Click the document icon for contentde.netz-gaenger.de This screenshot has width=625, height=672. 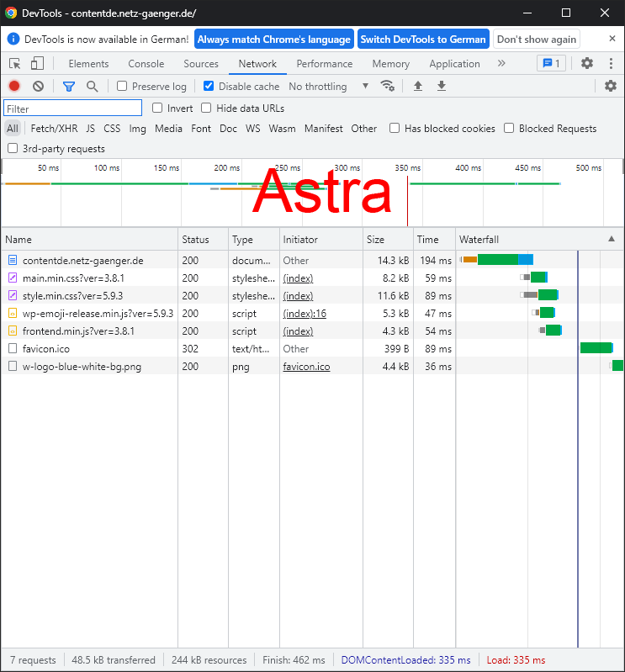(x=13, y=260)
